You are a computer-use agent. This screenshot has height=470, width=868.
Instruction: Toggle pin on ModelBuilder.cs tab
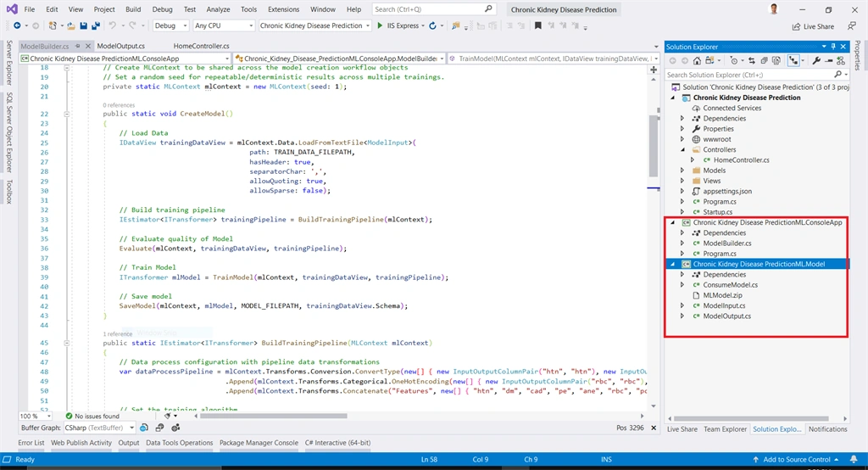[x=78, y=46]
